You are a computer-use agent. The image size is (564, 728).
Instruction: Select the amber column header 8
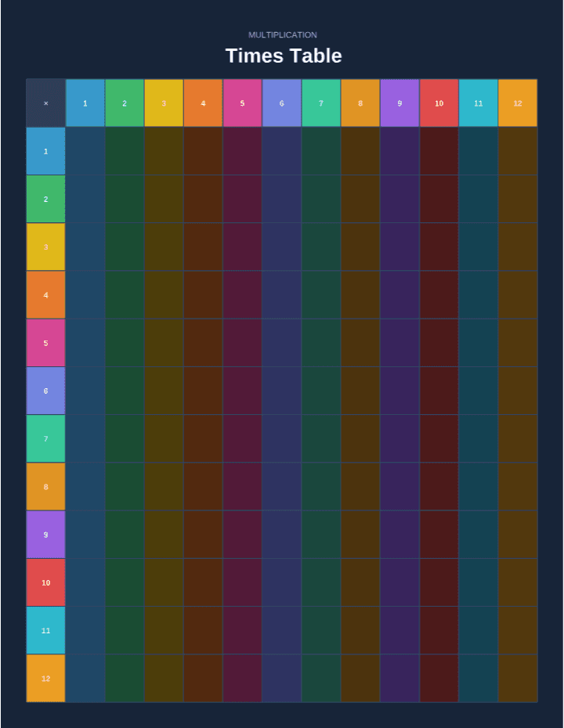(x=360, y=103)
